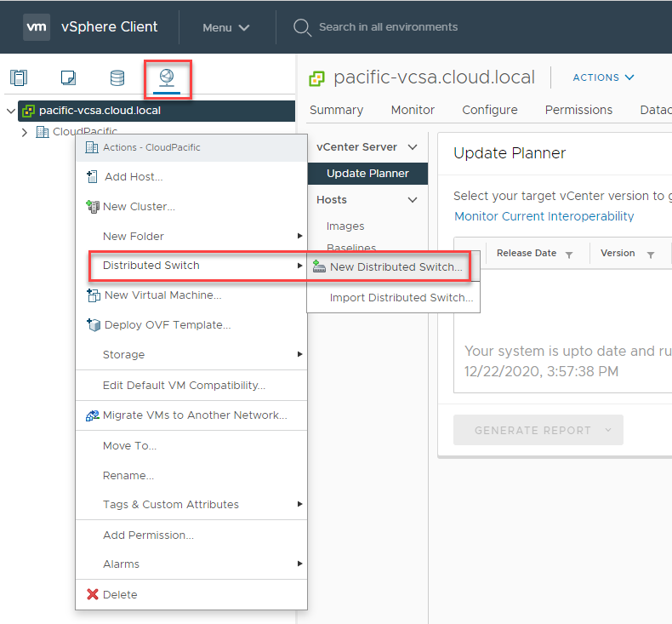Click the vCenter icon in the tree root row
Screen dimensions: 672x624
tap(28, 111)
